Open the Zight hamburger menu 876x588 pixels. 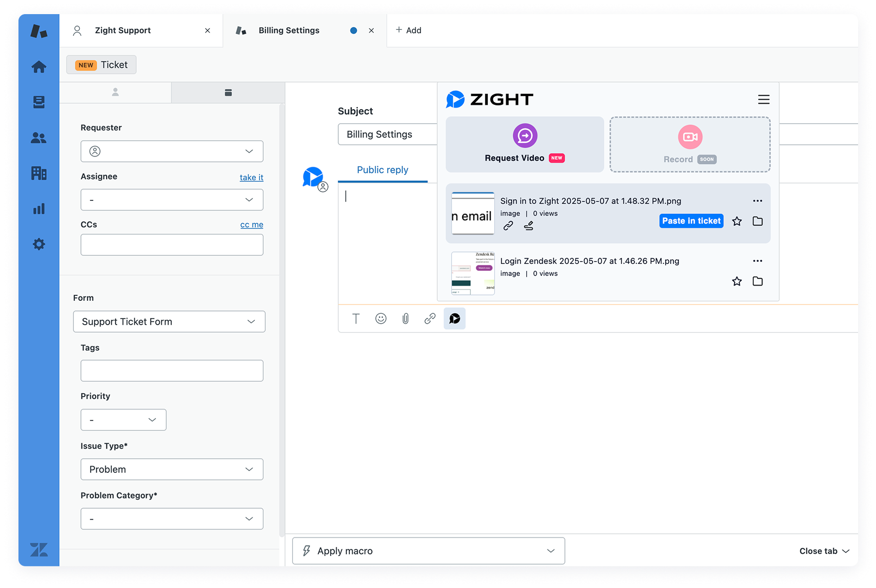click(x=764, y=99)
